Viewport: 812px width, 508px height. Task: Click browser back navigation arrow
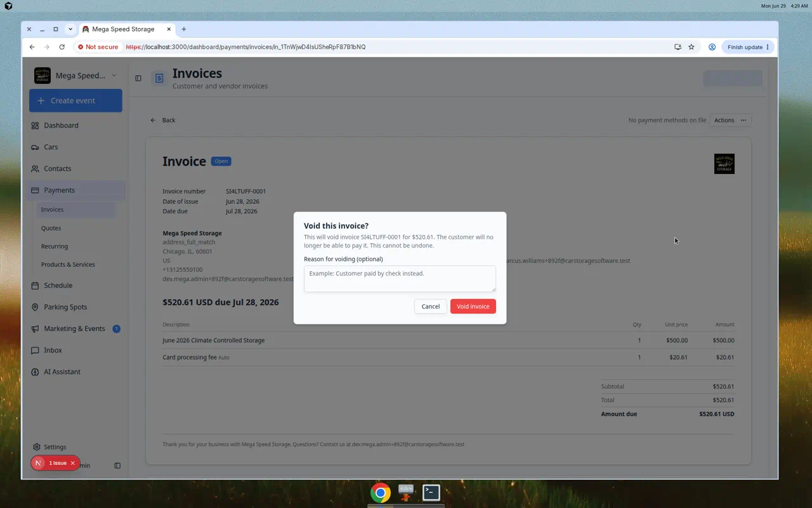(x=32, y=47)
